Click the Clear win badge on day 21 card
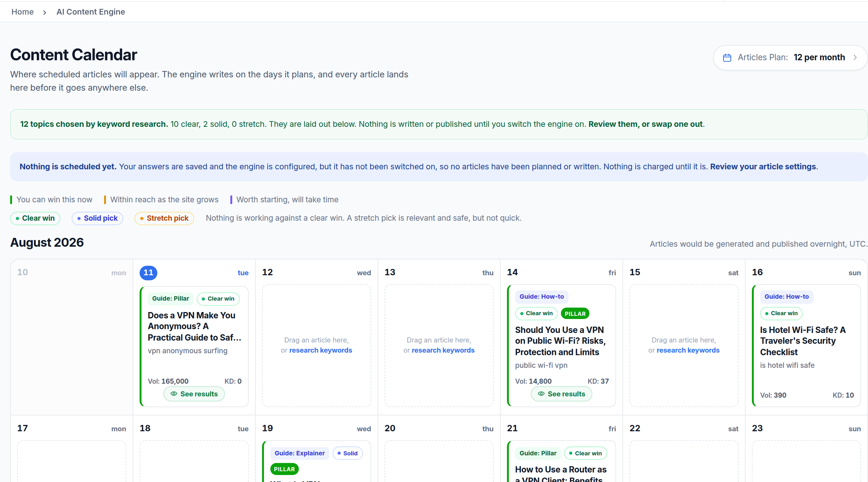This screenshot has height=482, width=868. pos(586,453)
